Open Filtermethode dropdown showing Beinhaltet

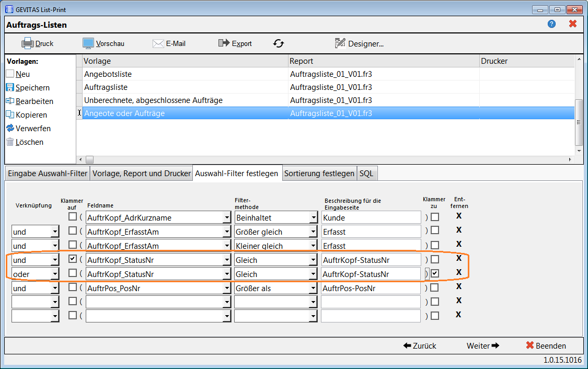(314, 218)
